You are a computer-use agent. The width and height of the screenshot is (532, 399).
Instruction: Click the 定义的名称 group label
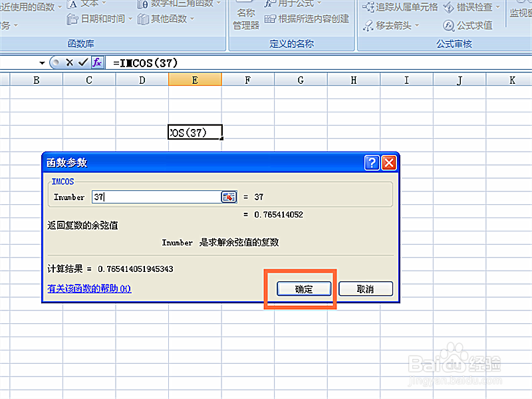point(292,44)
